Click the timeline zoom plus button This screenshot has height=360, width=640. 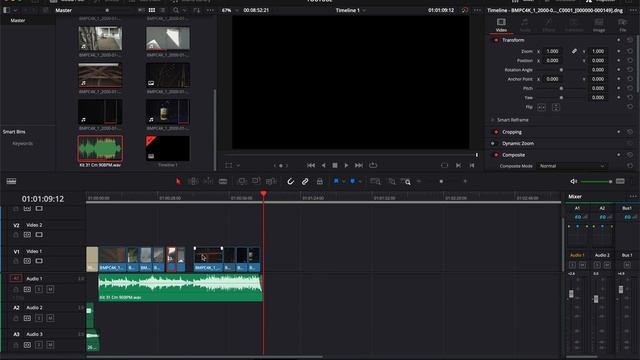tap(465, 181)
